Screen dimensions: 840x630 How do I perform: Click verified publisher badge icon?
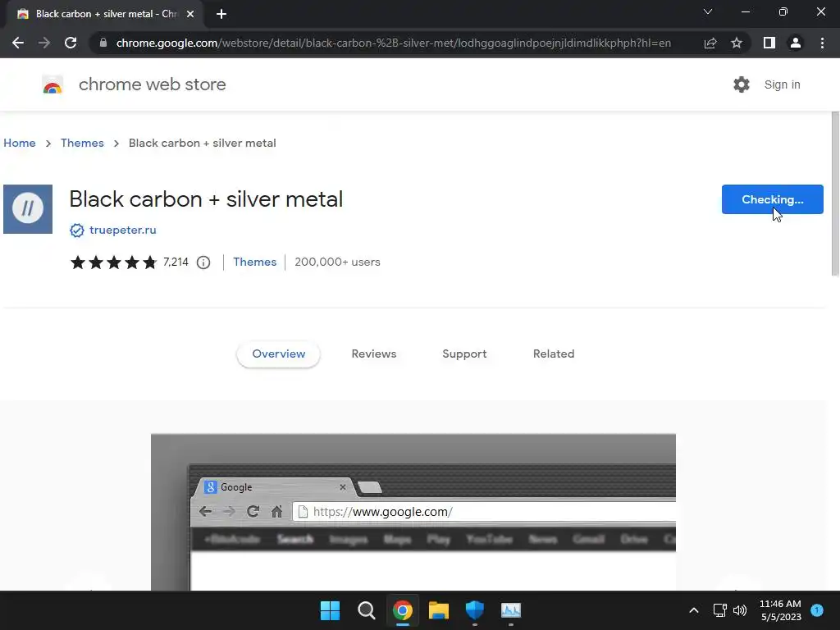(x=77, y=231)
